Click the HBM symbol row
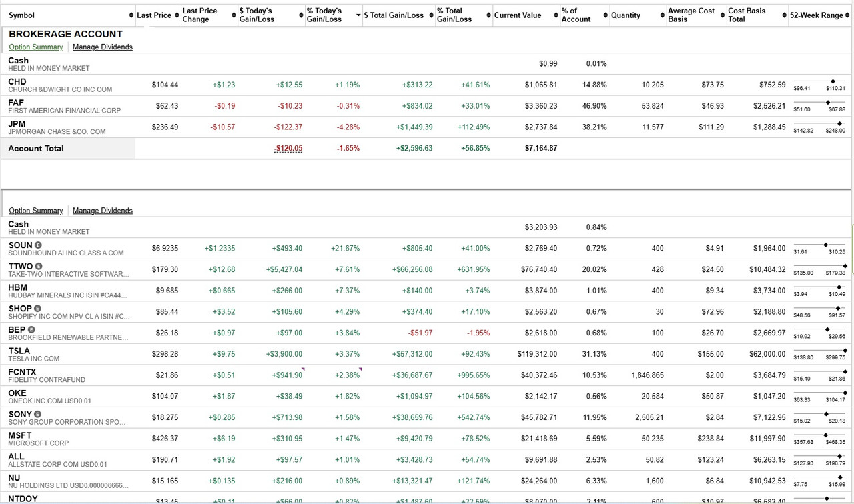854x504 pixels. coord(18,287)
